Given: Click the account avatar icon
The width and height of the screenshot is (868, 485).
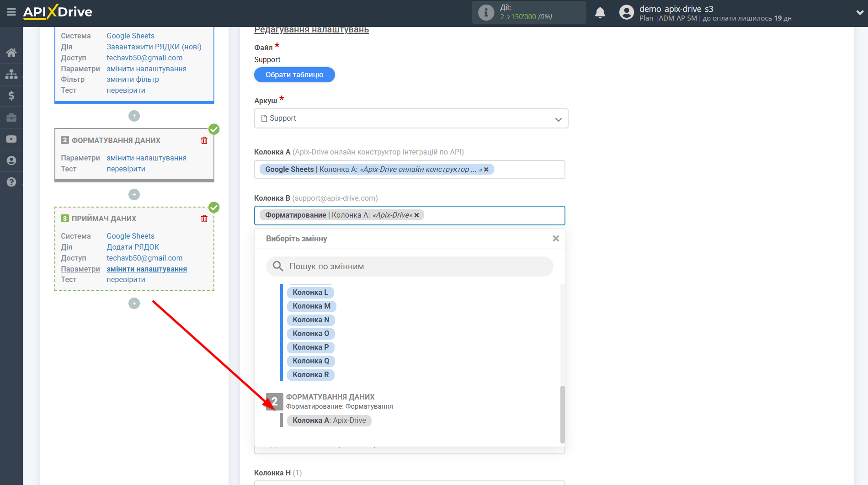Looking at the screenshot, I should (x=627, y=12).
